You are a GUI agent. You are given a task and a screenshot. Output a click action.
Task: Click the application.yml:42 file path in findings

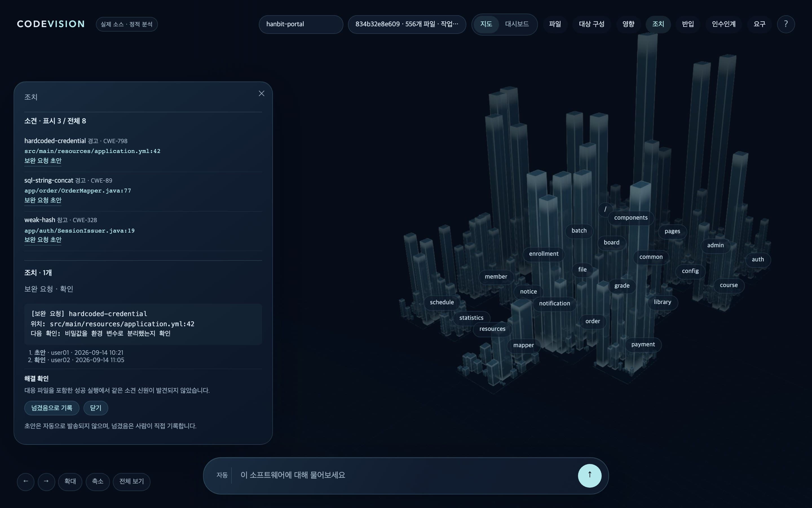[x=92, y=151]
